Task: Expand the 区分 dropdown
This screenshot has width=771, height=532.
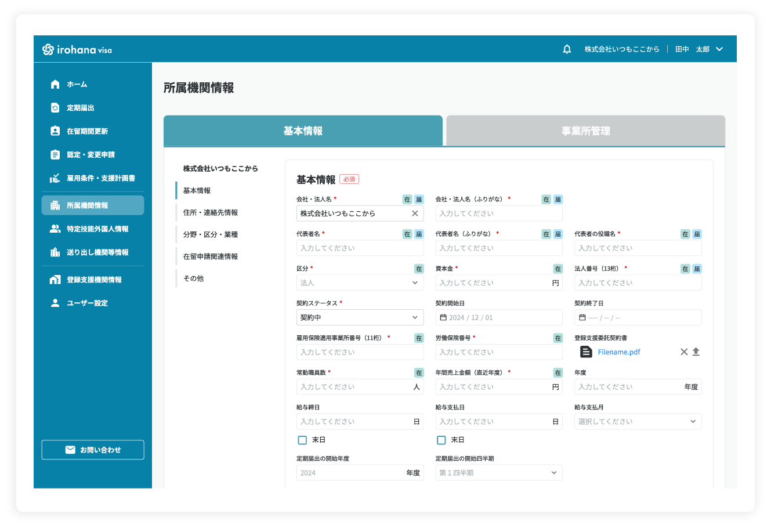Action: [415, 283]
